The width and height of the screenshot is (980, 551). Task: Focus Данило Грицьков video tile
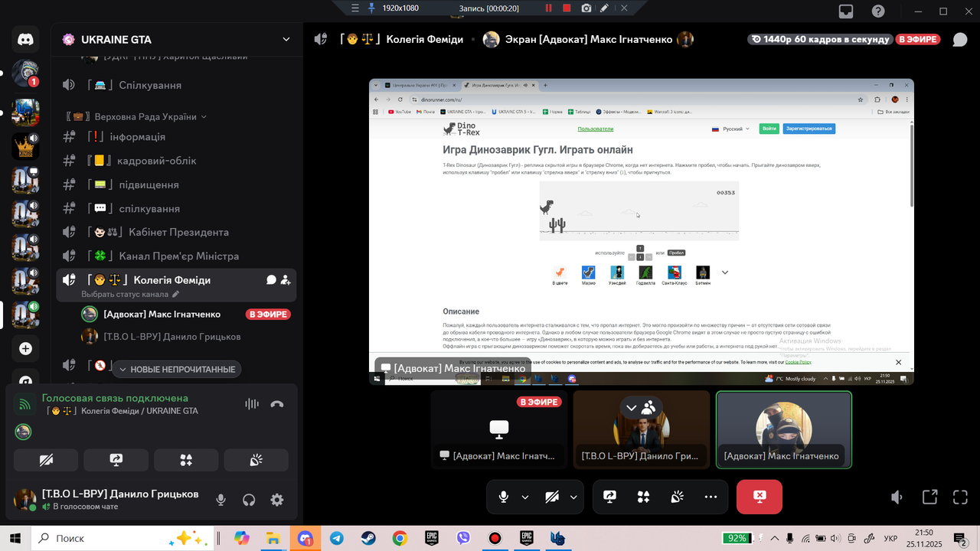click(642, 429)
